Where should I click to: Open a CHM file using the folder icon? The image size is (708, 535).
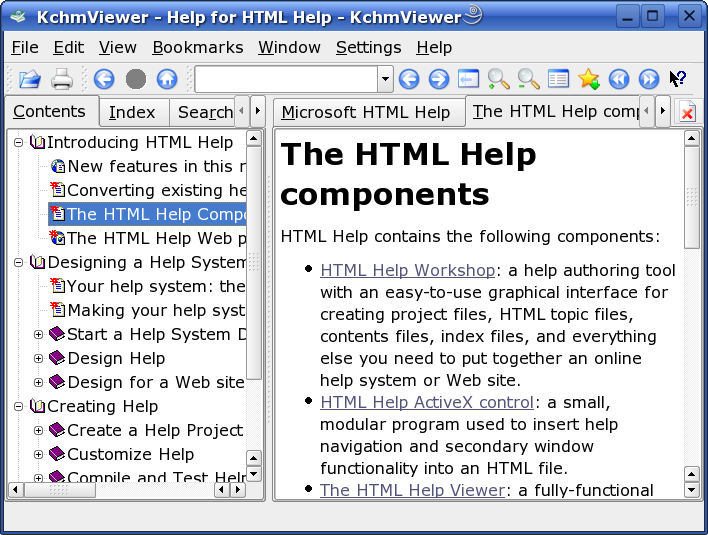(x=30, y=79)
